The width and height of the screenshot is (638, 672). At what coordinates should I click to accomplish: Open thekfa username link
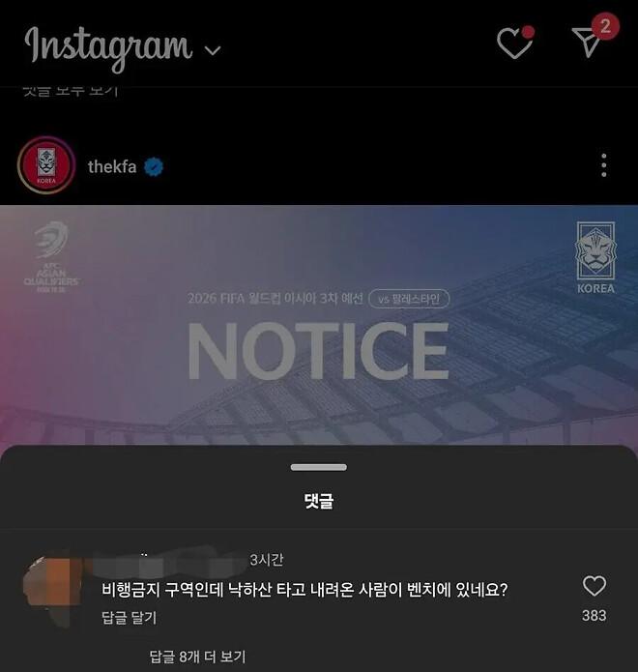[x=112, y=166]
